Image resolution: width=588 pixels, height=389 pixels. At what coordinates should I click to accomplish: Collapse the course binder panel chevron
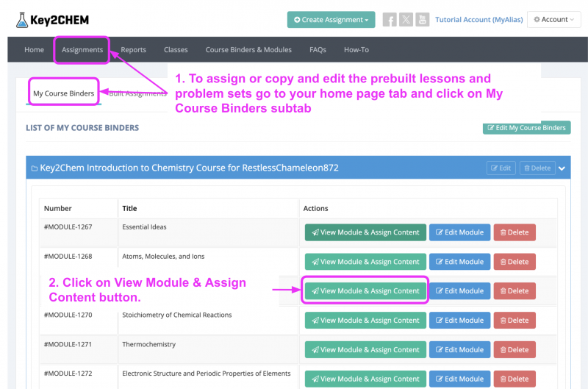[x=562, y=168]
